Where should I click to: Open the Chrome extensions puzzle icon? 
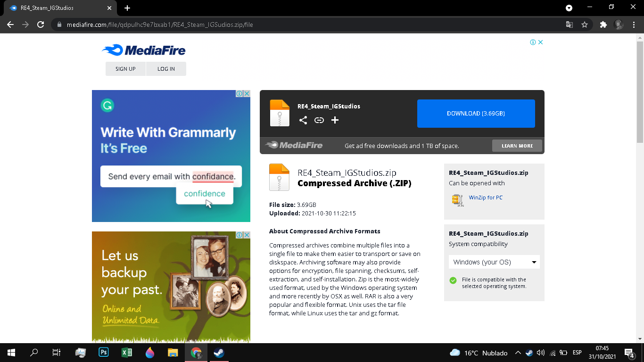603,25
